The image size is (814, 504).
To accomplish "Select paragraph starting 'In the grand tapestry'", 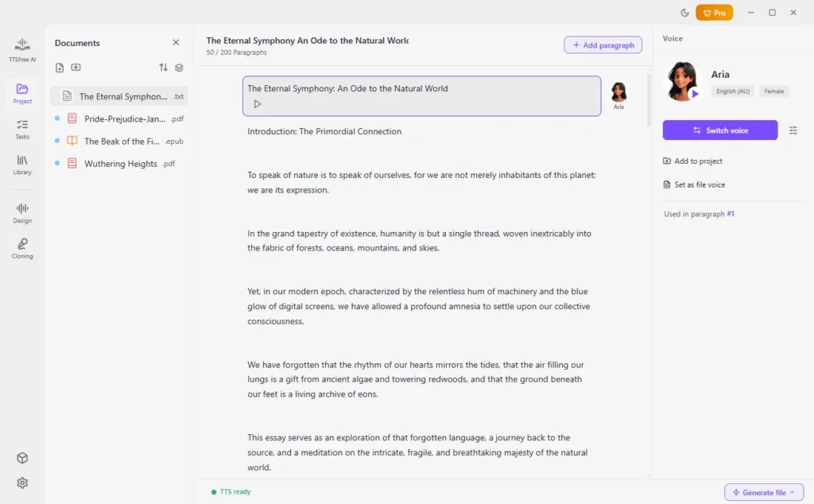I will pos(420,241).
